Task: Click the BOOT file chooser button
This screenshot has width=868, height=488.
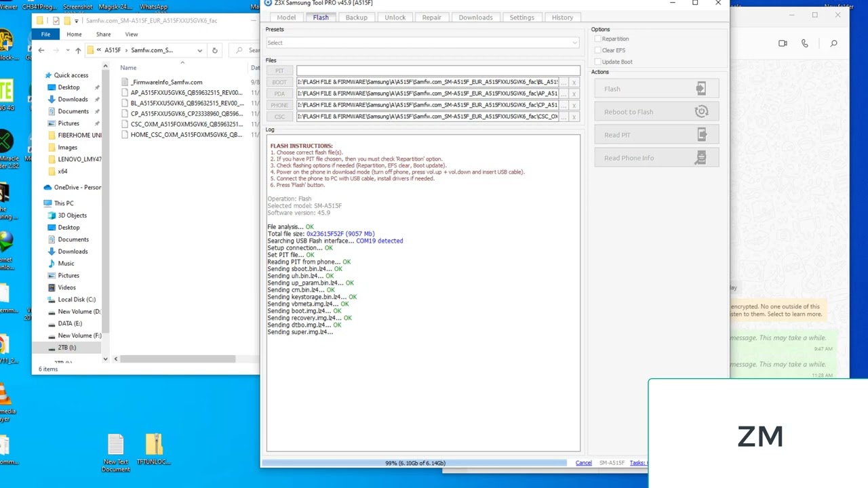Action: tap(279, 82)
